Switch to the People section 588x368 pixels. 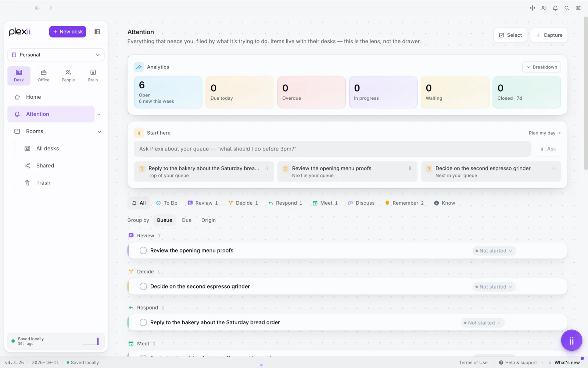pyautogui.click(x=68, y=76)
